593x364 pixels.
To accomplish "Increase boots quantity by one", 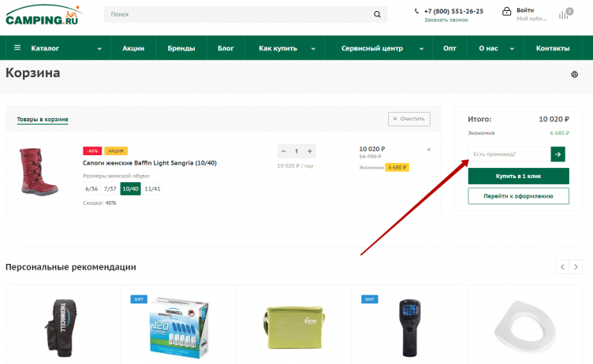I will 310,151.
